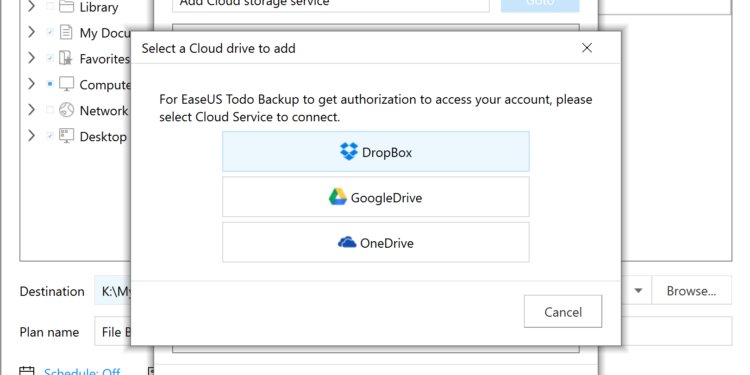Expand the Library tree node
Image resolution: width=750 pixels, height=375 pixels.
(x=32, y=7)
